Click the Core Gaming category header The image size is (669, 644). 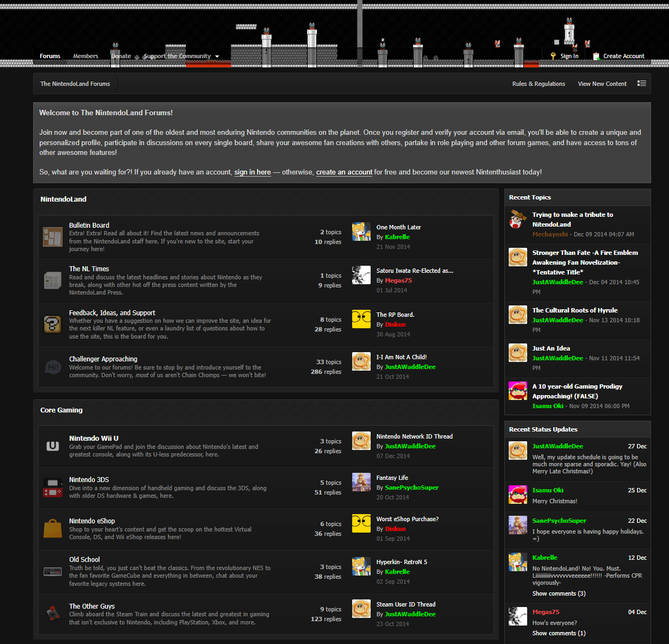(61, 410)
